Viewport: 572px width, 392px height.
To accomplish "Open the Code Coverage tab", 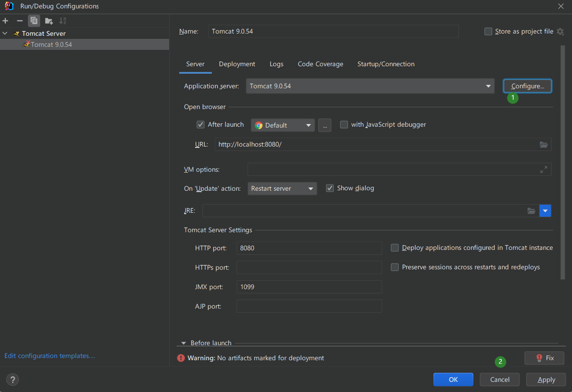I will [320, 64].
